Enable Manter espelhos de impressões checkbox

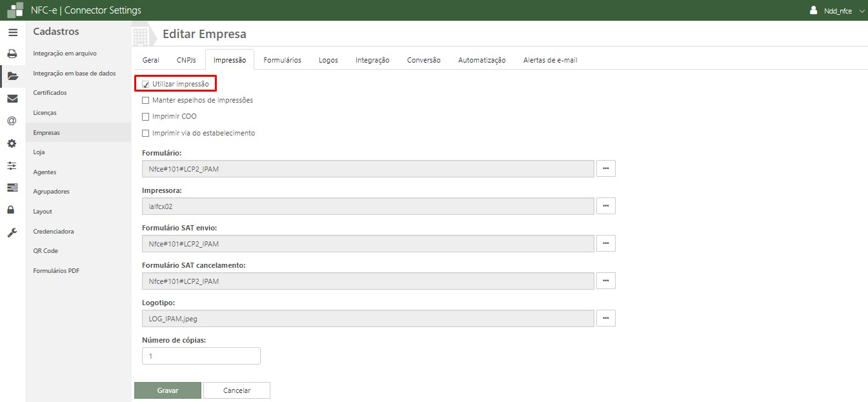pyautogui.click(x=145, y=101)
